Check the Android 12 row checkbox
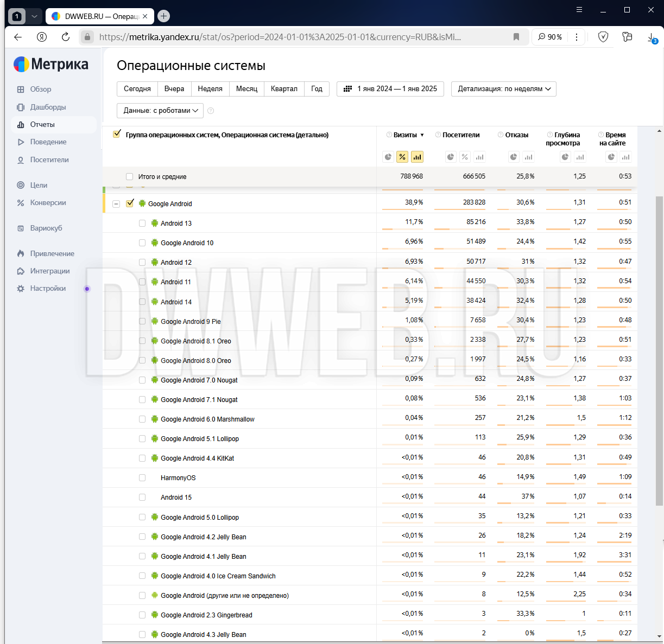This screenshot has height=644, width=664. click(x=142, y=262)
